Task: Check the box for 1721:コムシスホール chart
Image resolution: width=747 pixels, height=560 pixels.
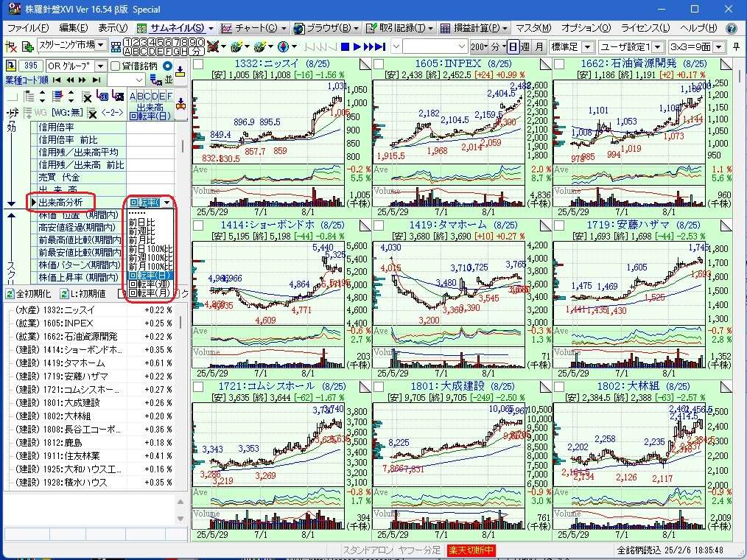Action: point(198,387)
